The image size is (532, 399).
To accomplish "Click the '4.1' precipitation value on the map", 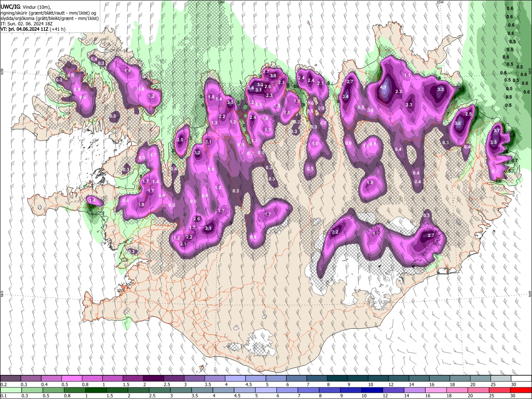I will pos(383,87).
